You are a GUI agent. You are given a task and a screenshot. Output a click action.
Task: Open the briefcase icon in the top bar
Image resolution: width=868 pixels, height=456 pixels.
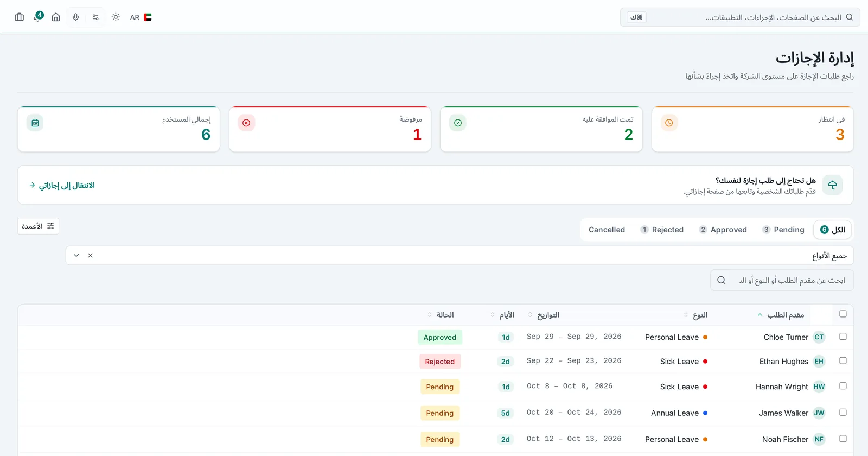click(x=20, y=17)
